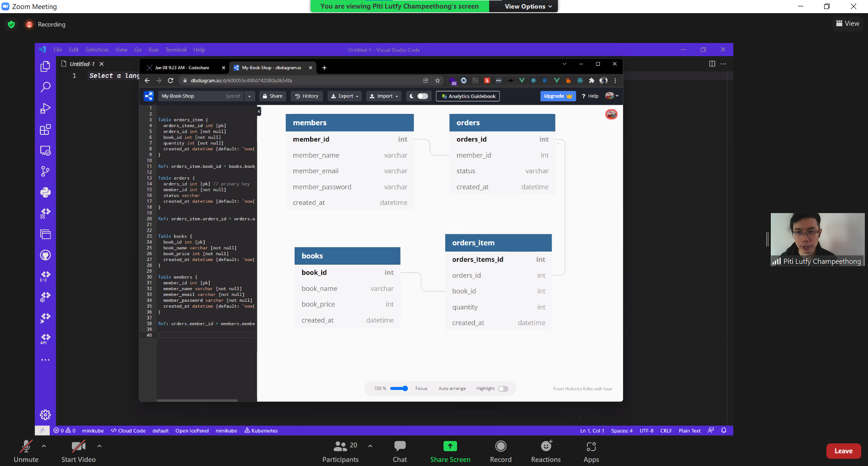Open Source Control icon in VS Code activity bar
868x466 pixels.
pos(45,171)
